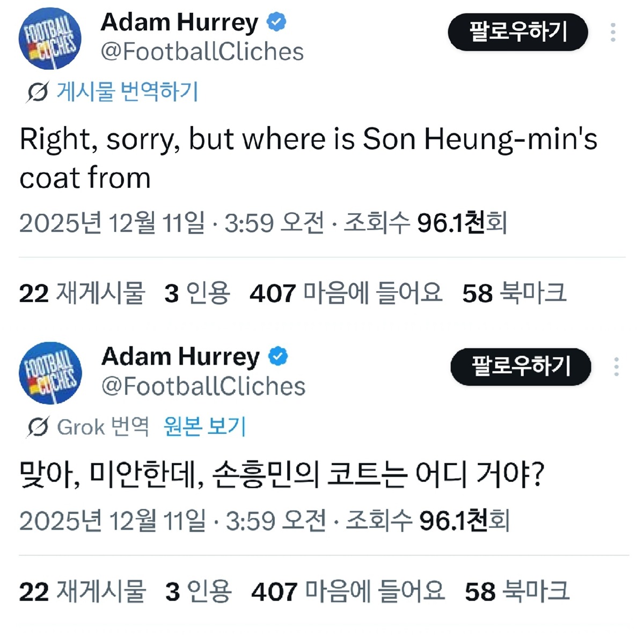Click the Grok icon beside Grok 번역
644x644 pixels.
click(x=38, y=427)
